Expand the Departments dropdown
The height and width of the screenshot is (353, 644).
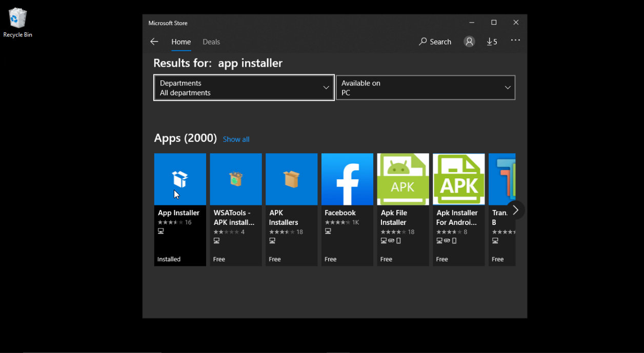(x=244, y=88)
